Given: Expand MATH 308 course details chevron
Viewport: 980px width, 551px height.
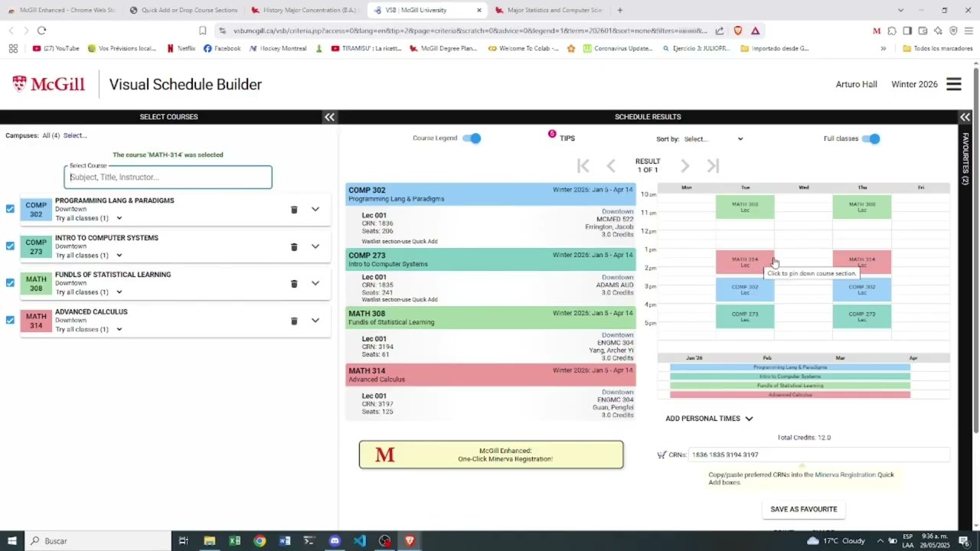Looking at the screenshot, I should pyautogui.click(x=315, y=284).
